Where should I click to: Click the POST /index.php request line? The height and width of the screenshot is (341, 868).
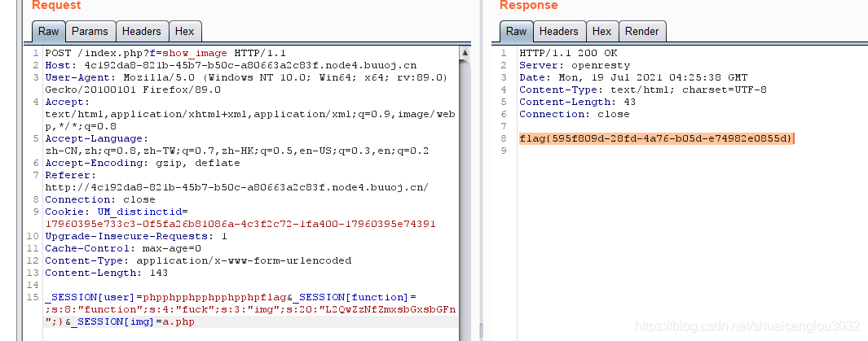pos(165,54)
